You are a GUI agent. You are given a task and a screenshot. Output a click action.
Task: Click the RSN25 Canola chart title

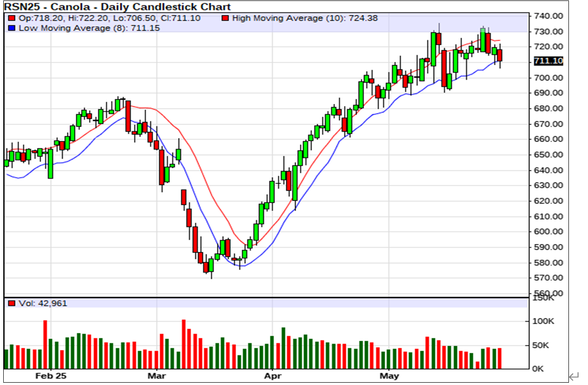pos(117,7)
